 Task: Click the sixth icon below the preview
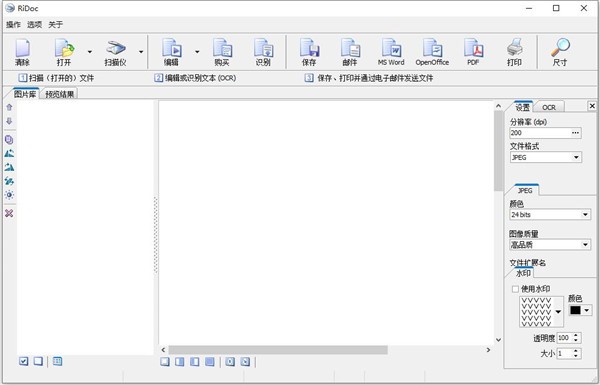point(245,361)
